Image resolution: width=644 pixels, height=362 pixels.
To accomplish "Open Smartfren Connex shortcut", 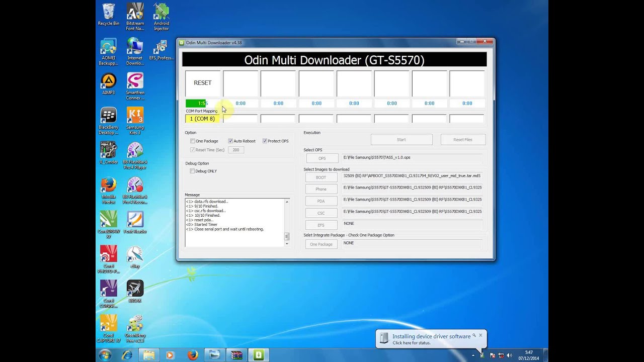I will coord(135,86).
